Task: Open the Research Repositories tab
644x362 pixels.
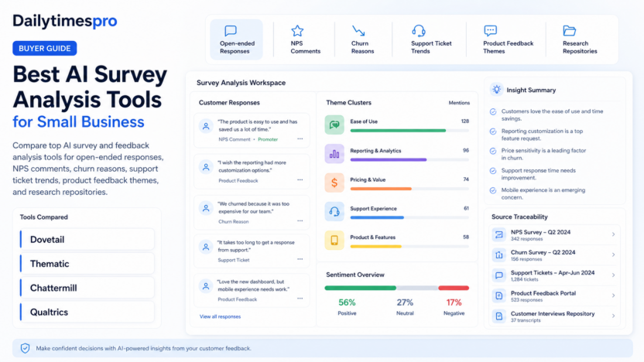Action: [x=580, y=39]
